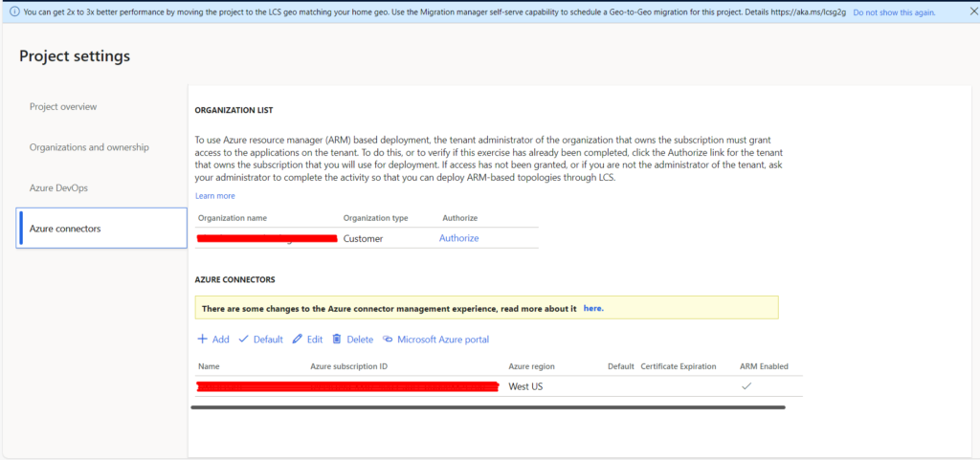Click the Add plus icon
The height and width of the screenshot is (460, 980).
pyautogui.click(x=202, y=339)
